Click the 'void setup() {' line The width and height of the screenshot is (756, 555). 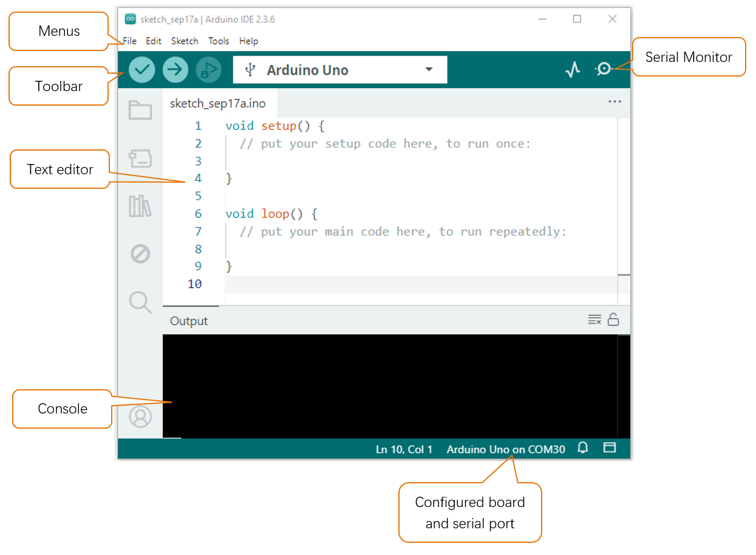275,126
